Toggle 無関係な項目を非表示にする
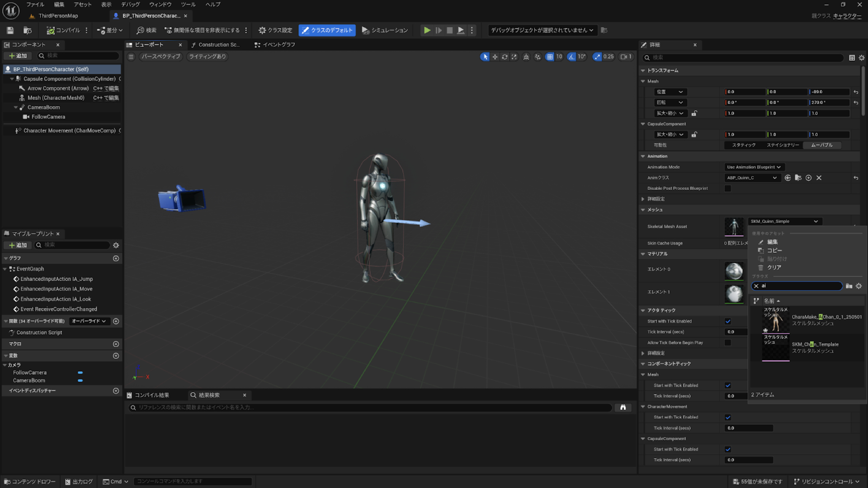Image resolution: width=868 pixels, height=488 pixels. click(x=202, y=30)
